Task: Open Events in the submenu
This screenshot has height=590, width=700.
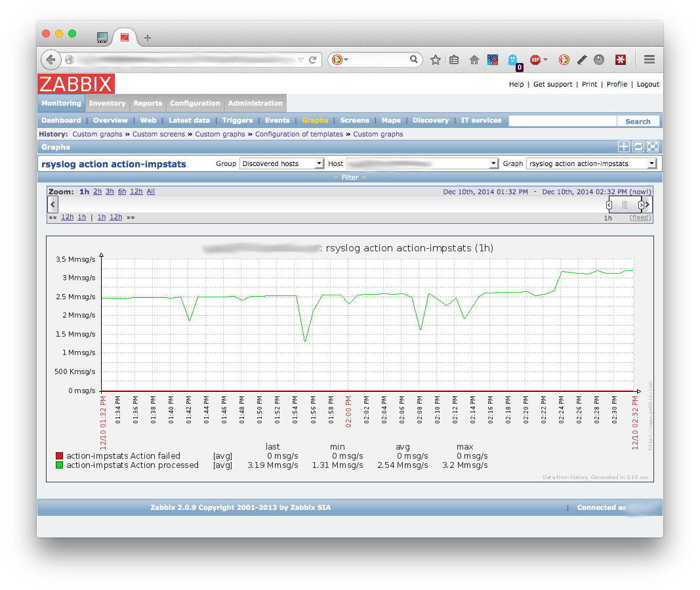Action: tap(278, 120)
